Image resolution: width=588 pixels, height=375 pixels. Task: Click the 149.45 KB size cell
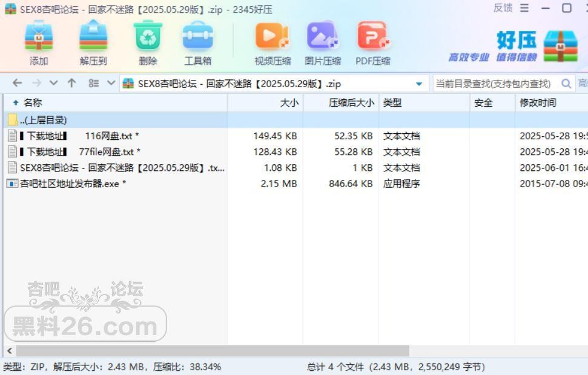[x=275, y=136]
